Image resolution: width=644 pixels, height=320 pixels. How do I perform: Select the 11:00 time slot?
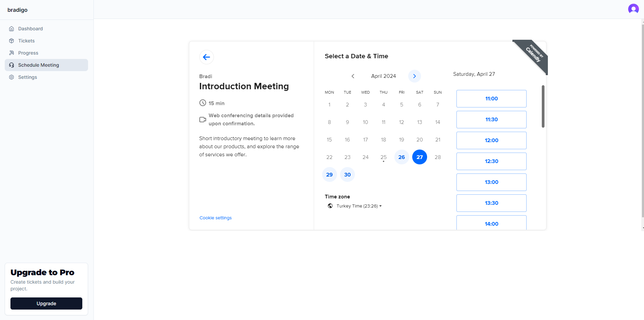click(x=492, y=99)
